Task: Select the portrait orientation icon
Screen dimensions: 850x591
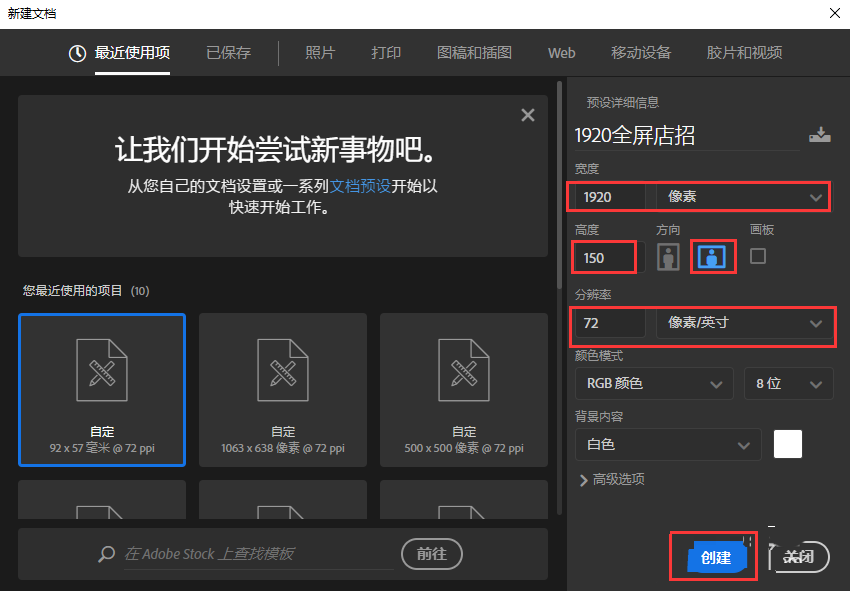Action: (x=670, y=257)
